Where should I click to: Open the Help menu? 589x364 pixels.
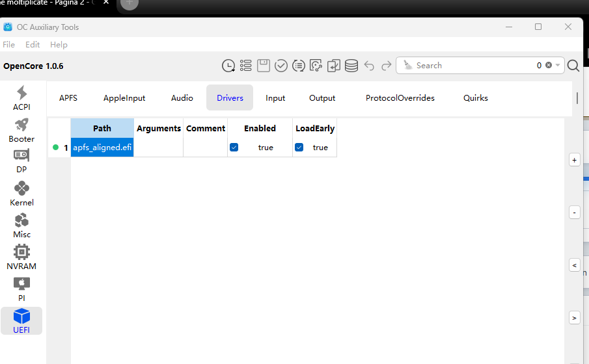click(59, 45)
